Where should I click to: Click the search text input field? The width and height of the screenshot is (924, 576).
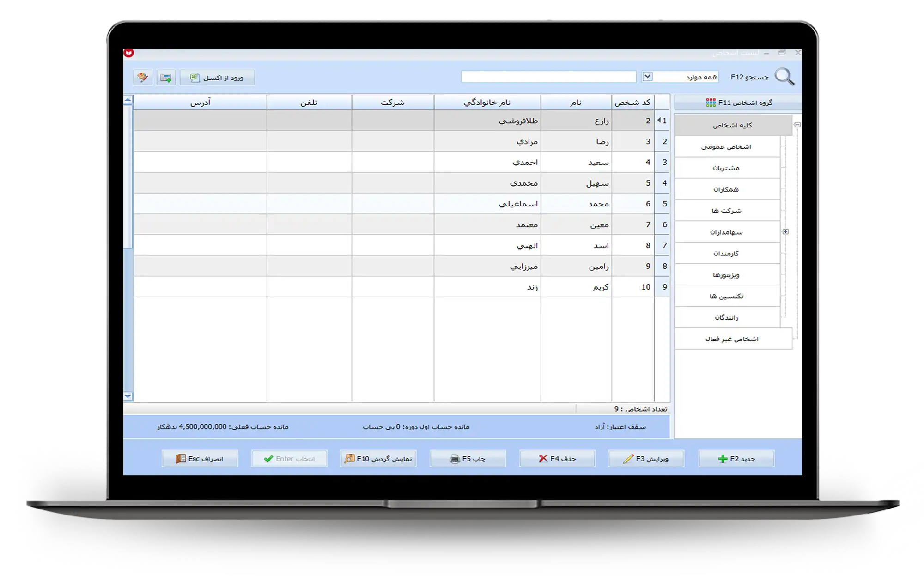pyautogui.click(x=548, y=77)
